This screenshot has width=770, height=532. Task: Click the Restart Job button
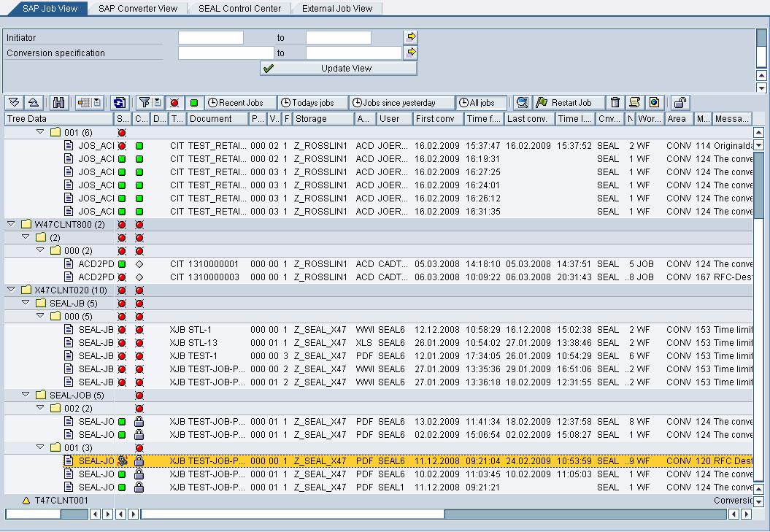click(x=570, y=103)
